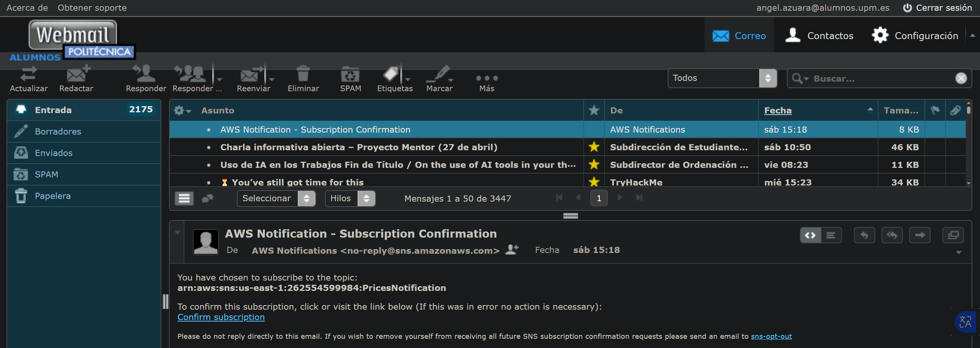Switch to threads view mode button
This screenshot has height=348, width=980.
207,198
